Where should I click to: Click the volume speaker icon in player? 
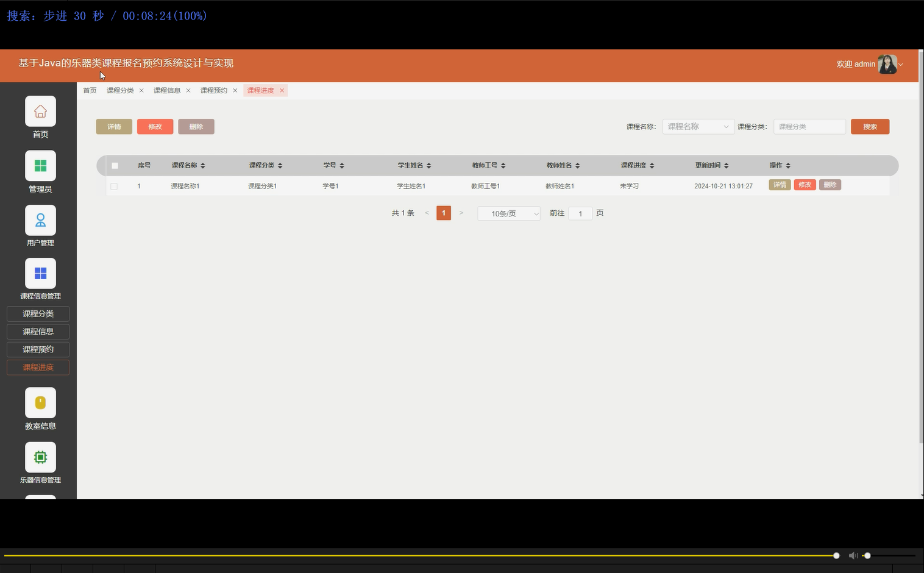853,555
